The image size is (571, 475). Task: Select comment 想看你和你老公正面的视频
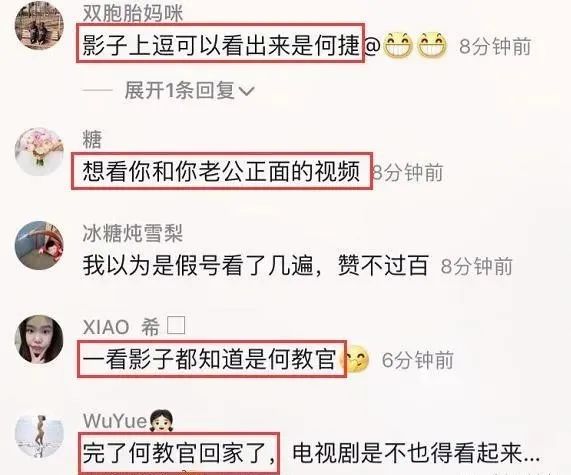click(221, 171)
